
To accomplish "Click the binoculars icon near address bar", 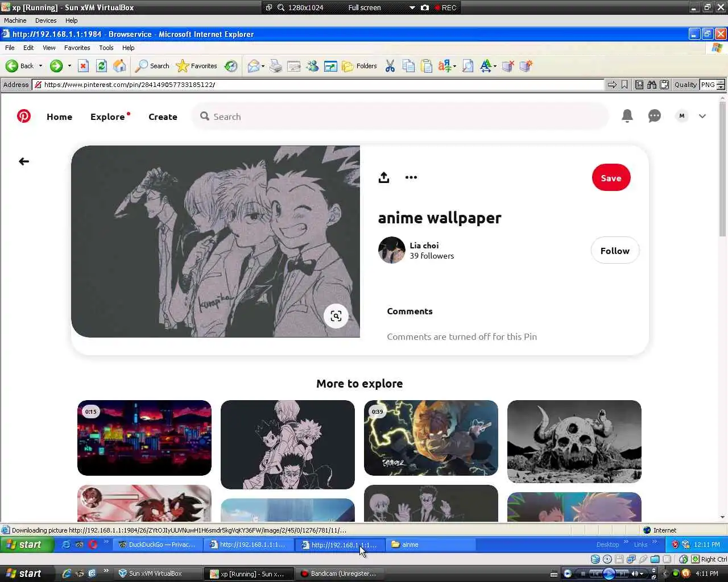I will point(651,85).
